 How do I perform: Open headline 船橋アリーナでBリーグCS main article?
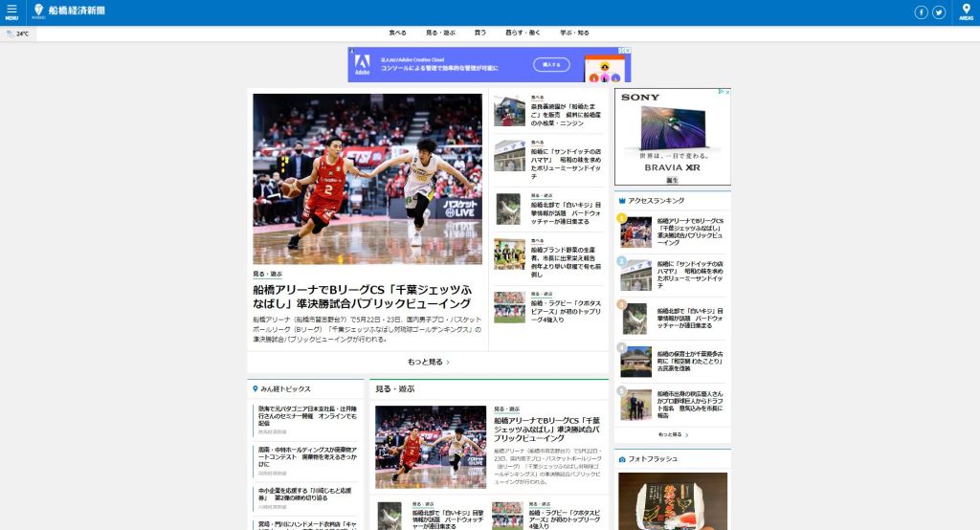(x=362, y=297)
